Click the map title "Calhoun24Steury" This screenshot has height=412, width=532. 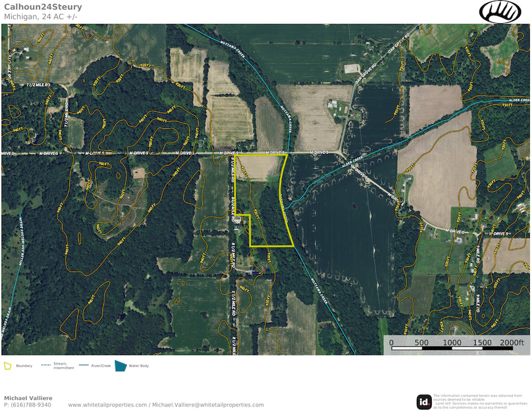[43, 7]
